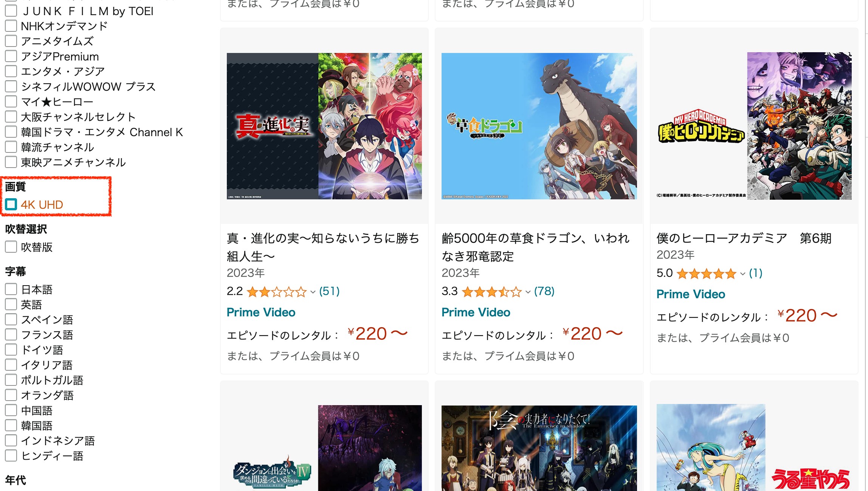The width and height of the screenshot is (868, 491).
Task: Click Prime Video under 真・進化の実
Action: pos(261,312)
